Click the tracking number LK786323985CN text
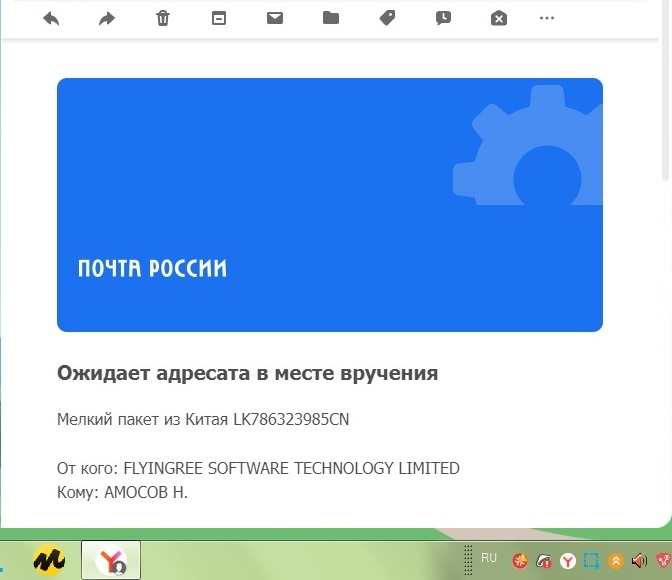This screenshot has height=580, width=672. click(x=291, y=419)
